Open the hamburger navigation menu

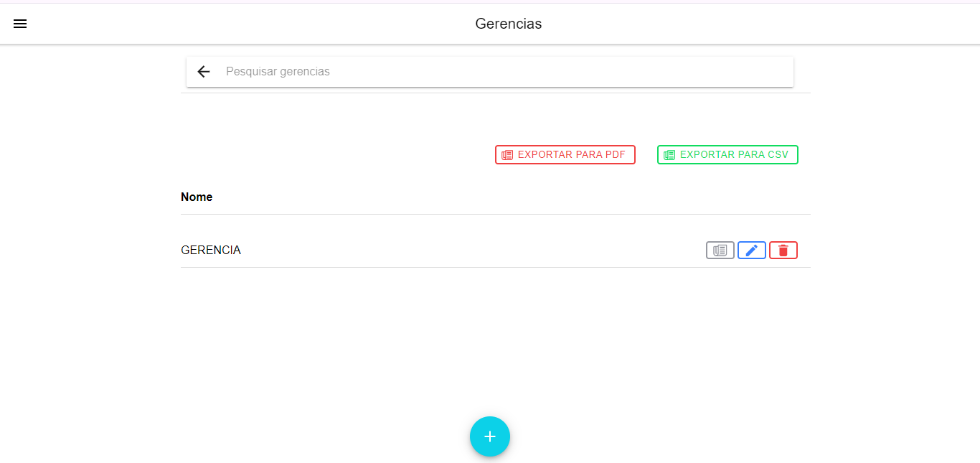(20, 24)
